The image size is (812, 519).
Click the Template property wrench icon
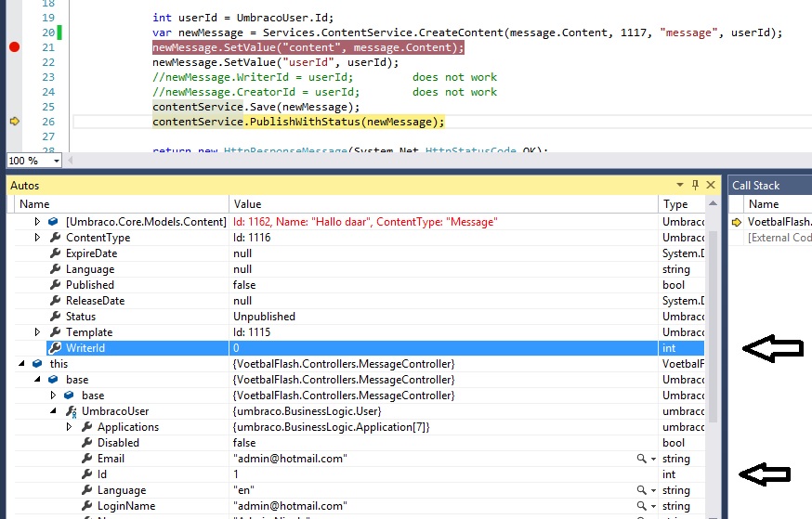(x=55, y=332)
